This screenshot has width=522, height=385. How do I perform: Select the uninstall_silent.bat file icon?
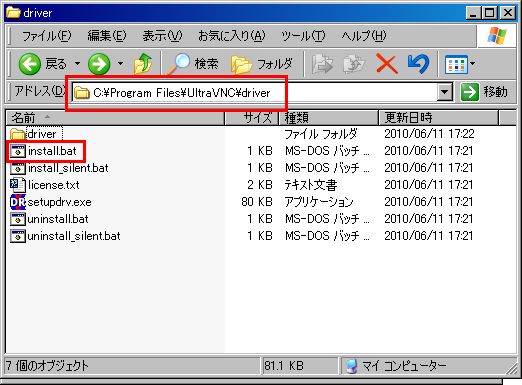[18, 236]
